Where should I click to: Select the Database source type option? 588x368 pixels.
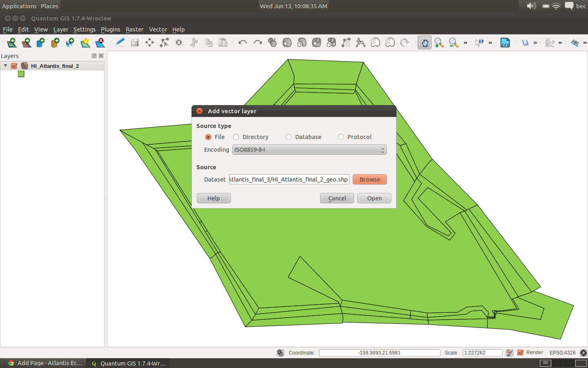tap(289, 137)
